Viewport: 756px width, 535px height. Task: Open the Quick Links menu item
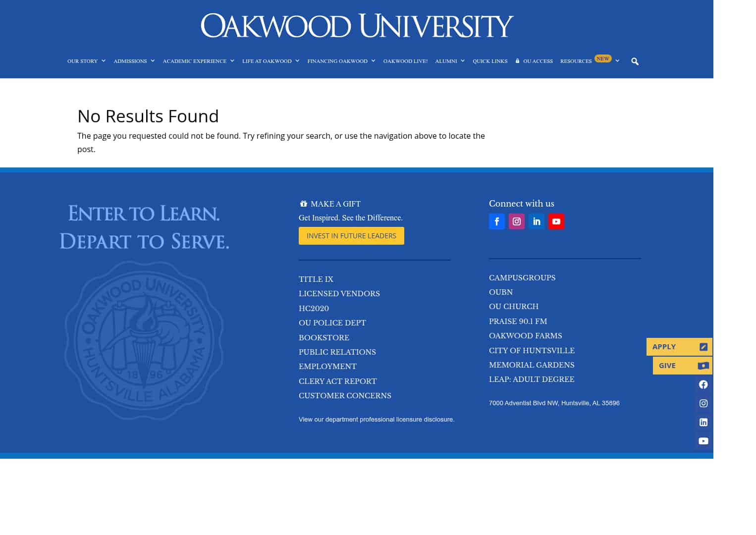[490, 61]
